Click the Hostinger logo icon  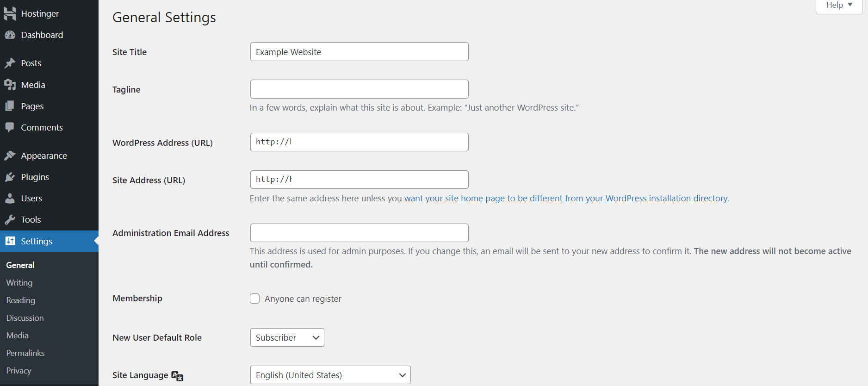[10, 13]
